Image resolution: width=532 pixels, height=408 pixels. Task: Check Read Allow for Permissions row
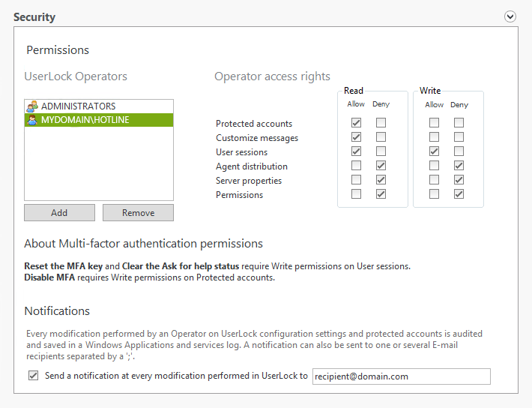pos(356,194)
